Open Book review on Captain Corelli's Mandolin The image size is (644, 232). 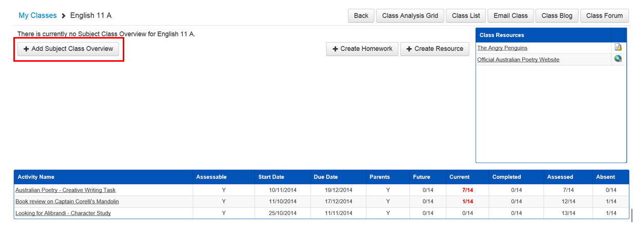67,202
